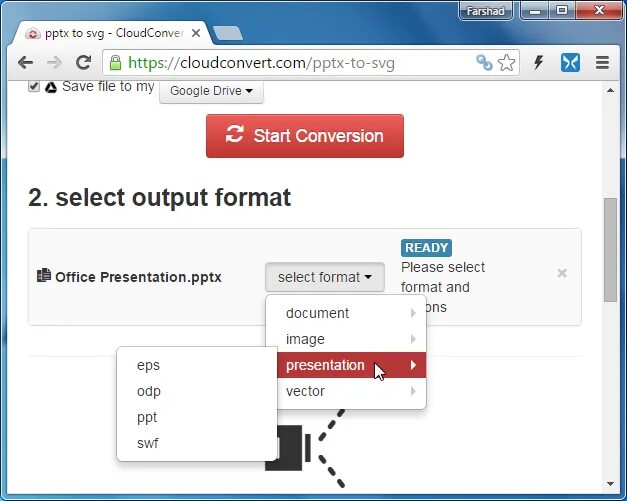Screen dimensions: 627x501
Task: Click the file icon beside Office Presentation.pptx
Action: [44, 275]
